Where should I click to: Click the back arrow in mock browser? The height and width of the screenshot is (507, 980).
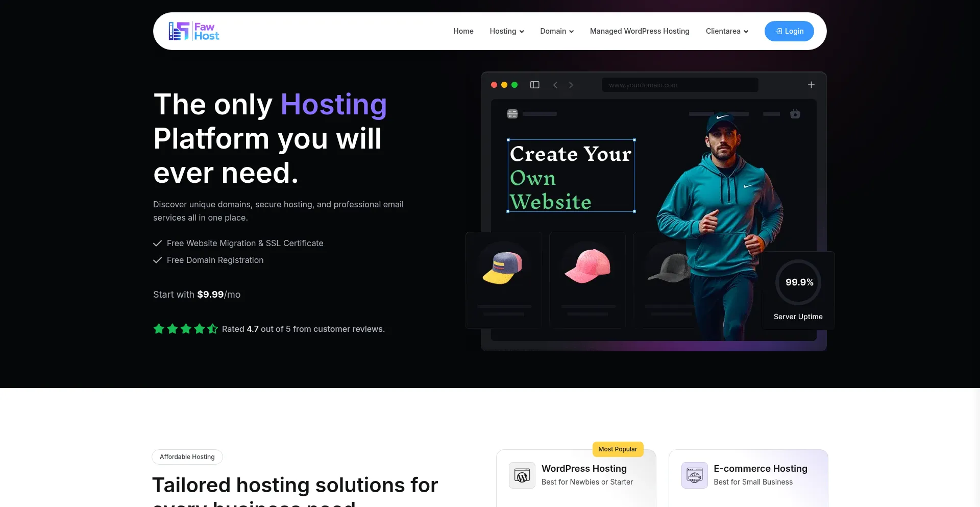pyautogui.click(x=555, y=85)
